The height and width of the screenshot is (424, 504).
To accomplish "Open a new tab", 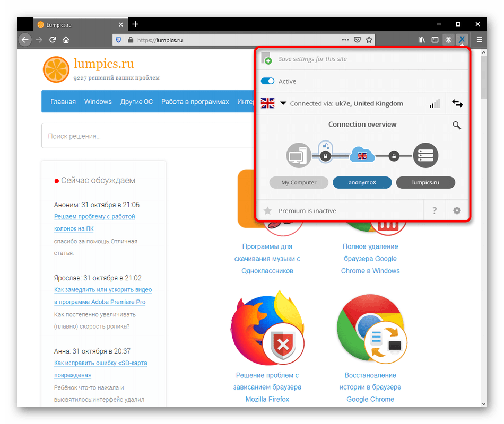I will (x=135, y=24).
